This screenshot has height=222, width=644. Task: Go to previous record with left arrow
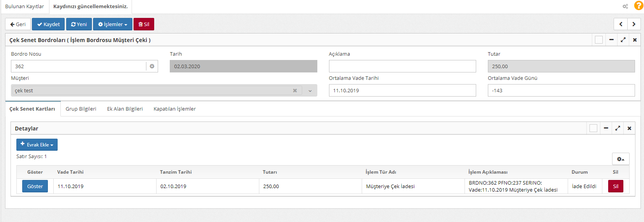[621, 24]
